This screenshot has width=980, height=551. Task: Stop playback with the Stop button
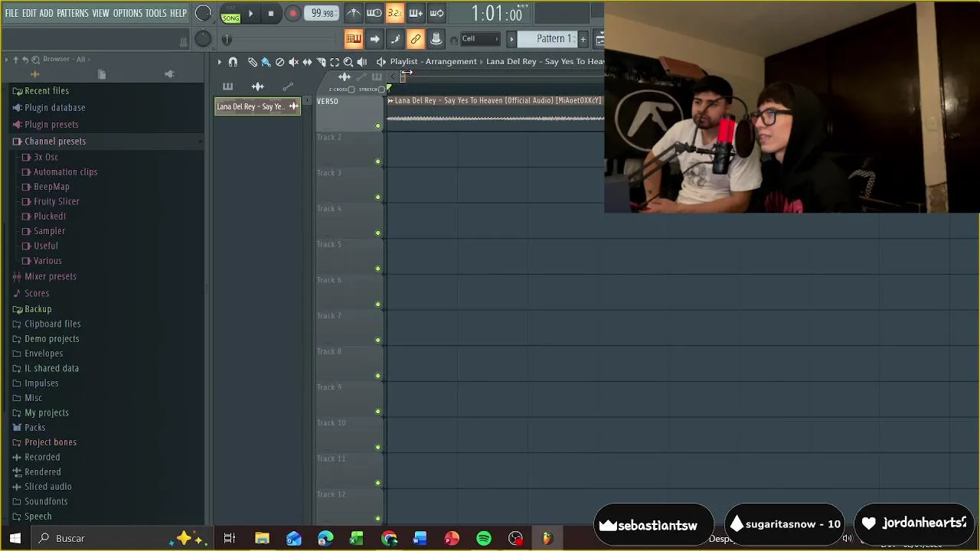pos(270,13)
